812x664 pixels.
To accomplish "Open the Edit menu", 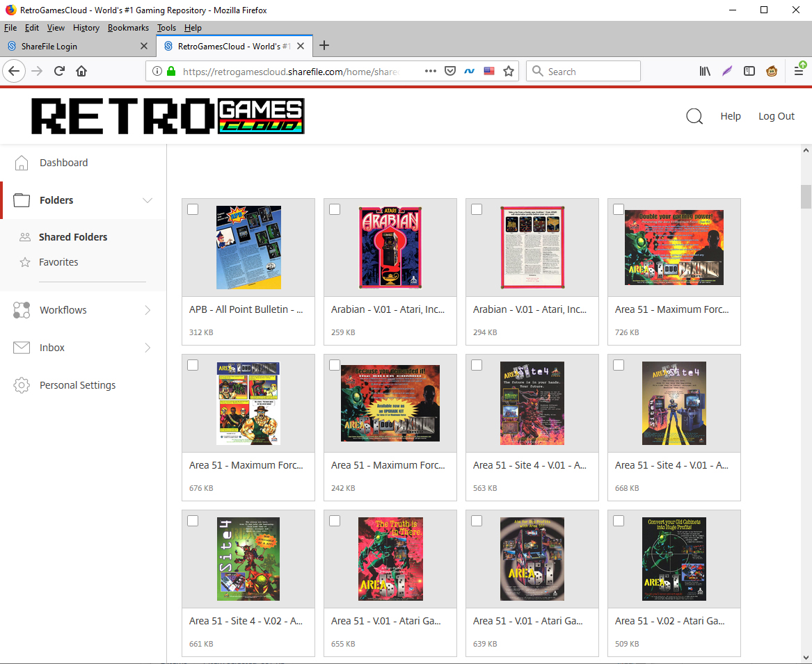I will [x=31, y=27].
